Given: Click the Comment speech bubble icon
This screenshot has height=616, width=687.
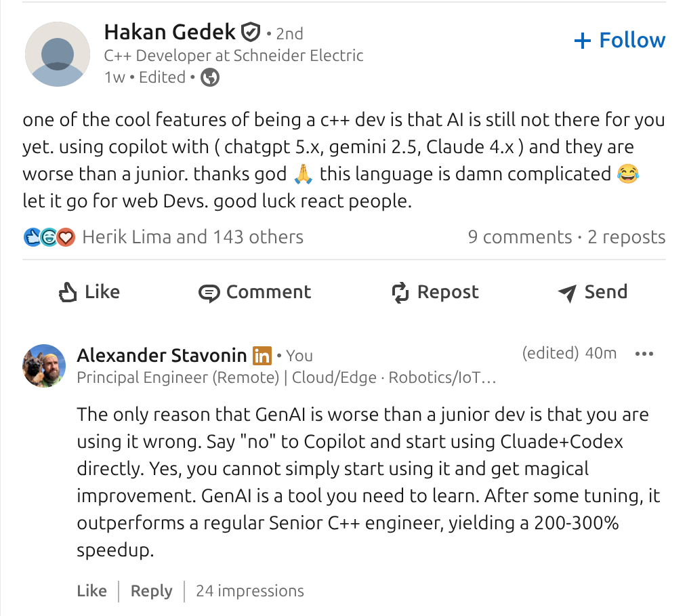Looking at the screenshot, I should coord(209,293).
